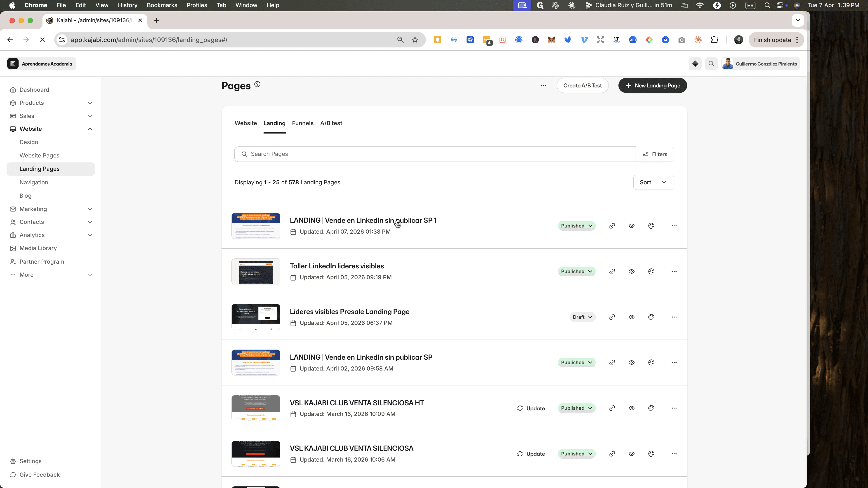The image size is (868, 488).
Task: Switch to the A/B test tab
Action: click(x=331, y=123)
